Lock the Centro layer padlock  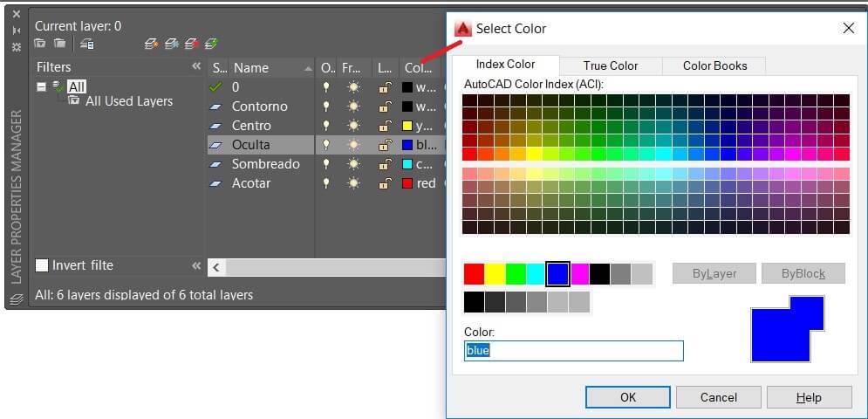[x=385, y=126]
